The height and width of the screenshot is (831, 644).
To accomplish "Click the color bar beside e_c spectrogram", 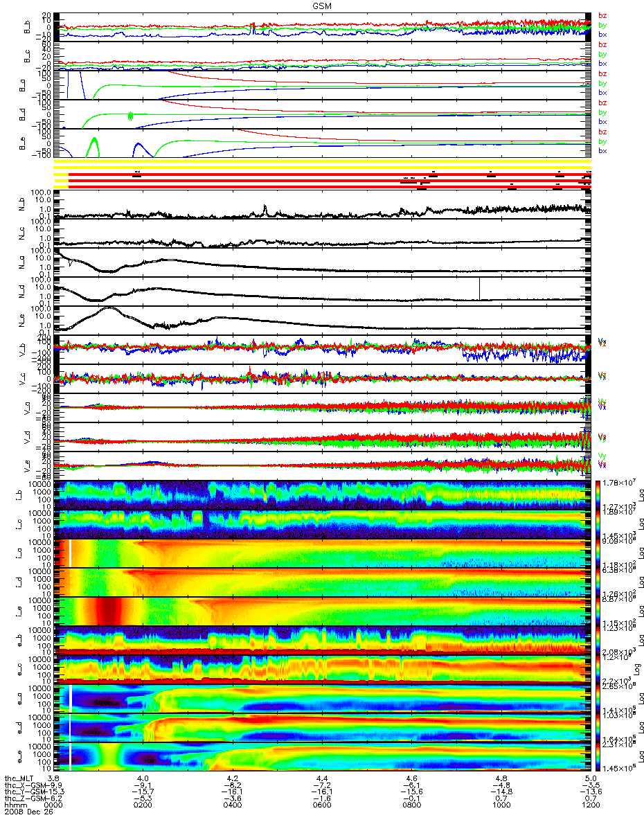I will click(599, 670).
